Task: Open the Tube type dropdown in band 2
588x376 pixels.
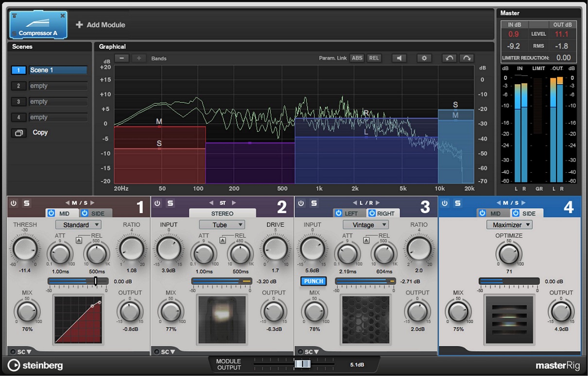Action: 222,225
